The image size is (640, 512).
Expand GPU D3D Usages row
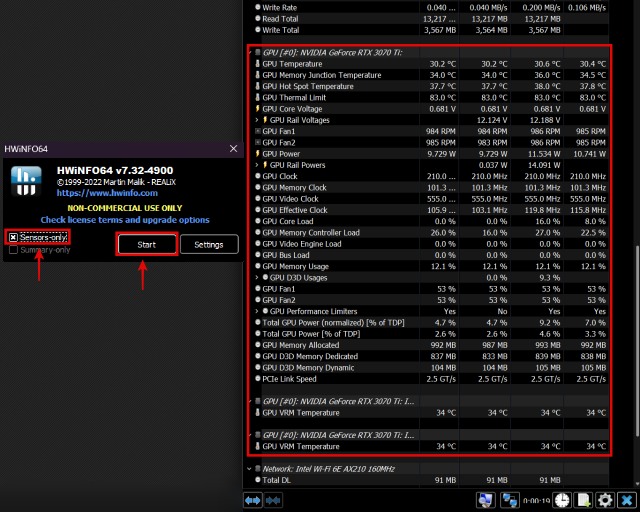coord(258,277)
